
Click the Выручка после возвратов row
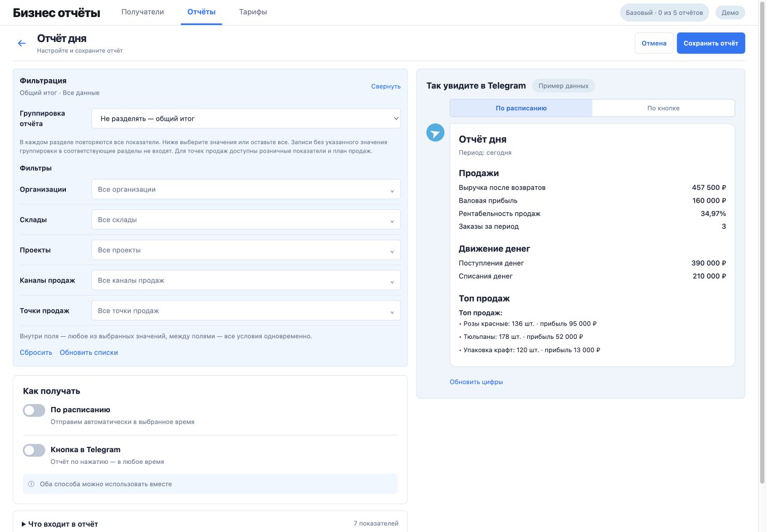pos(592,188)
